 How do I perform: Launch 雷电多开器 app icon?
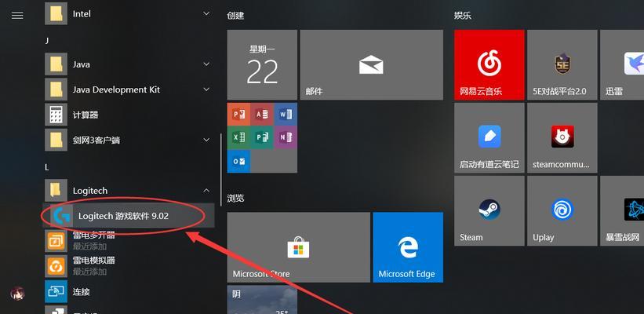[56, 241]
